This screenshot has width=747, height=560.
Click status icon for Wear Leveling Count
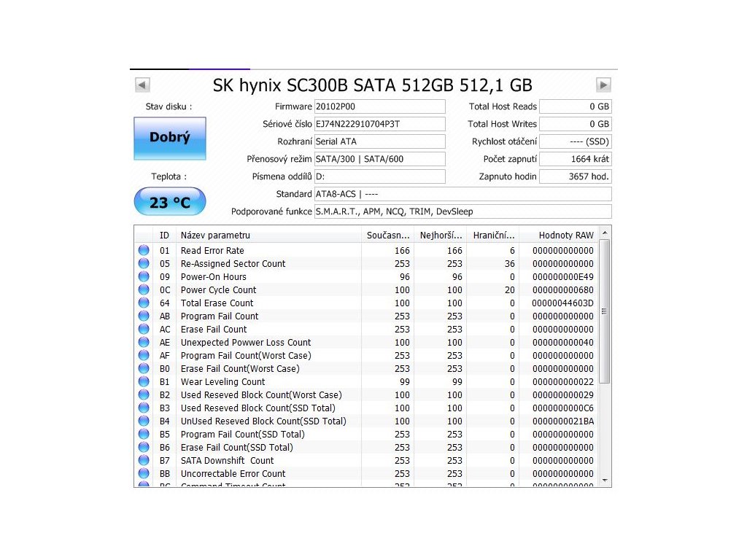144,381
